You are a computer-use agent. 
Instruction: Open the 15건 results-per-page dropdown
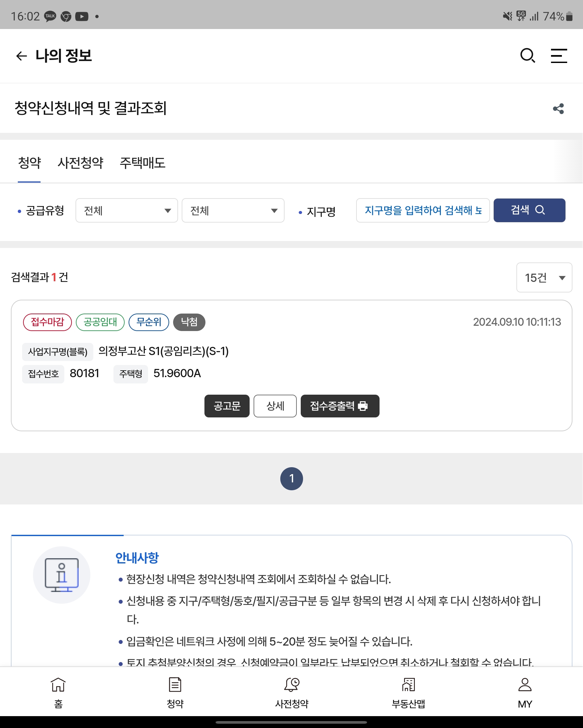(x=544, y=278)
